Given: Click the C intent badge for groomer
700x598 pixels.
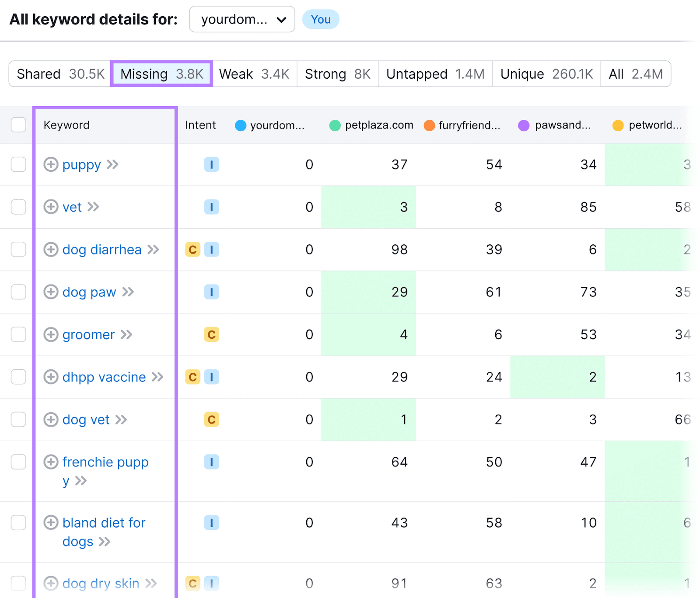Looking at the screenshot, I should tap(212, 334).
